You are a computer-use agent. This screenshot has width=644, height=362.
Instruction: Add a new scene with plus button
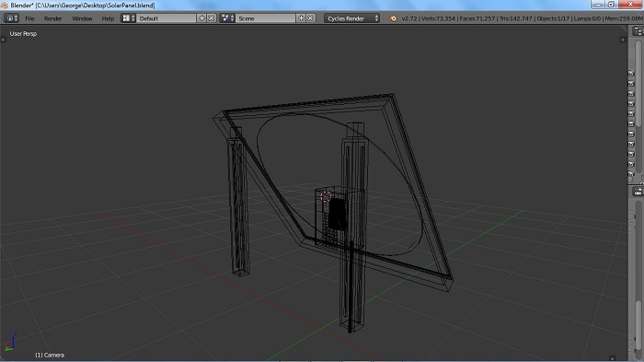[x=301, y=18]
